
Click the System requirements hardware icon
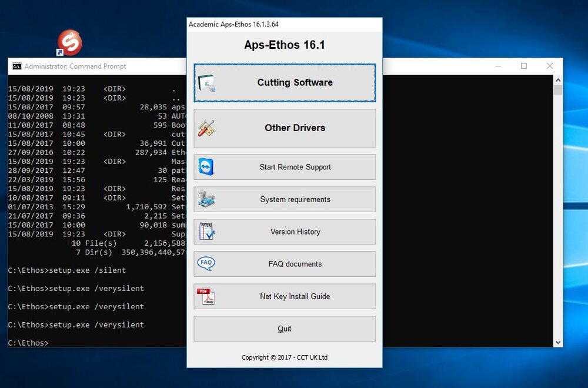pos(206,199)
